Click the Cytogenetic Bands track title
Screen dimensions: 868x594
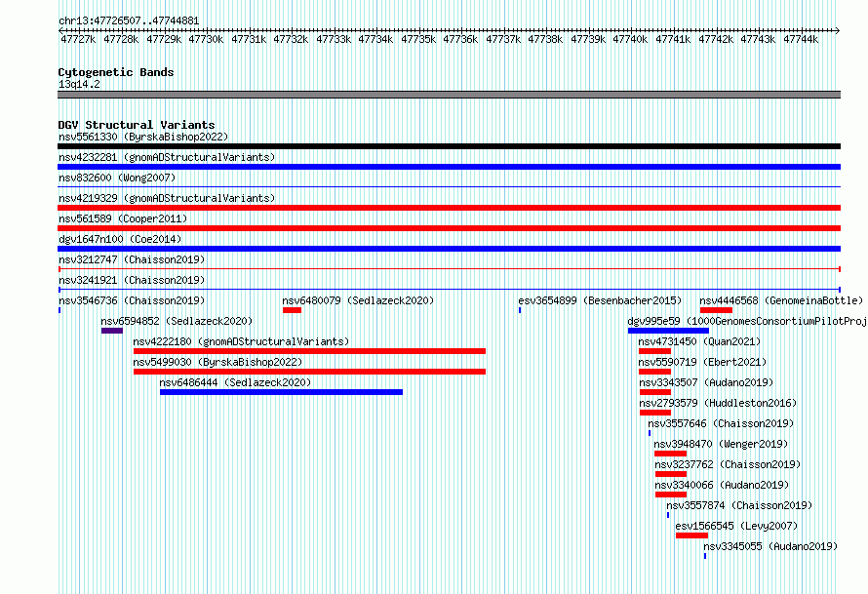click(x=116, y=72)
